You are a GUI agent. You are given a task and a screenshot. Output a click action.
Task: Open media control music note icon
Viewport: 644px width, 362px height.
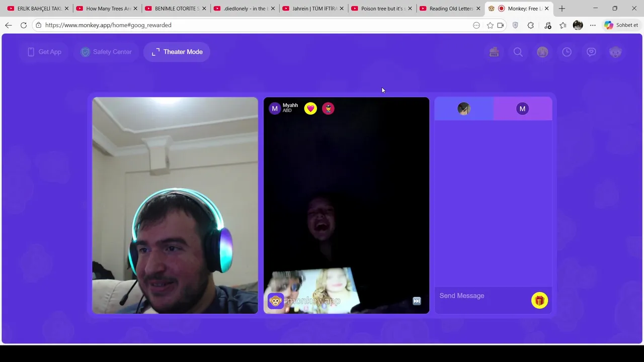click(x=548, y=25)
